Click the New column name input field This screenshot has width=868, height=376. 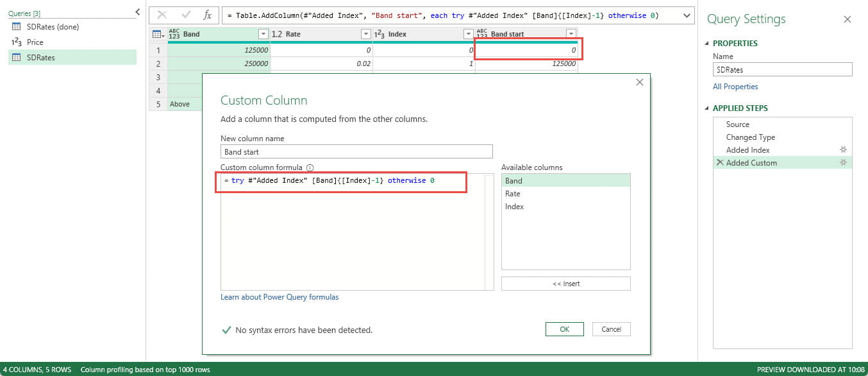coord(356,151)
